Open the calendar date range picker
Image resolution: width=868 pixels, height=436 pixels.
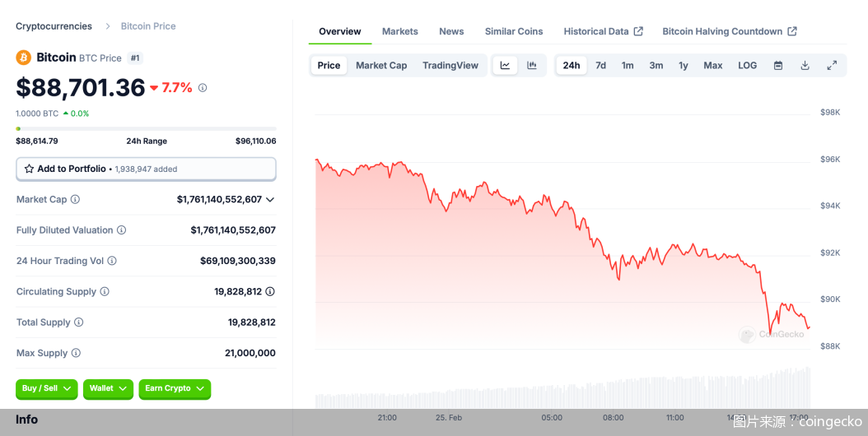[x=777, y=66]
